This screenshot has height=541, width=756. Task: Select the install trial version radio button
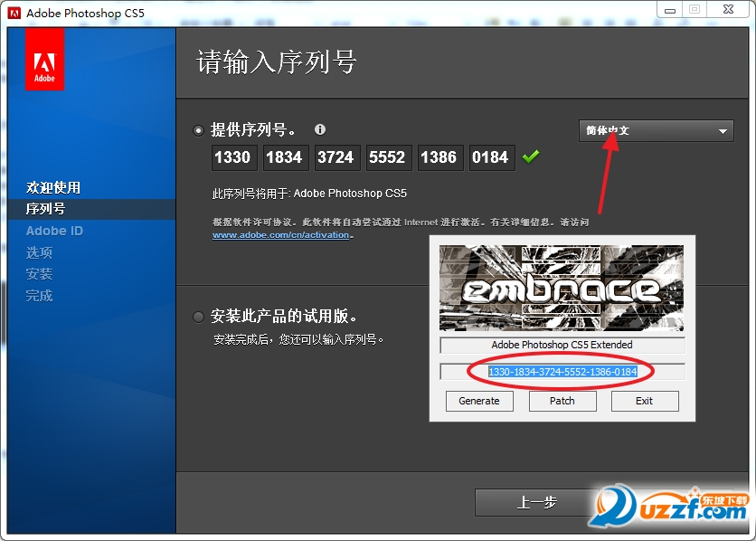coord(198,317)
